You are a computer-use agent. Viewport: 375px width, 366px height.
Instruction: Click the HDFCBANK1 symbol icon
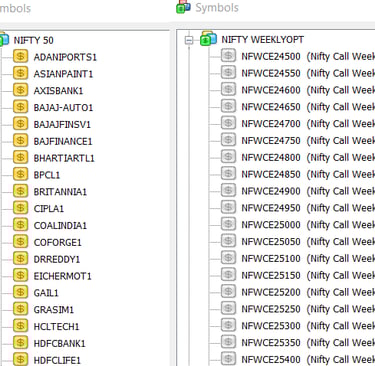(x=20, y=343)
